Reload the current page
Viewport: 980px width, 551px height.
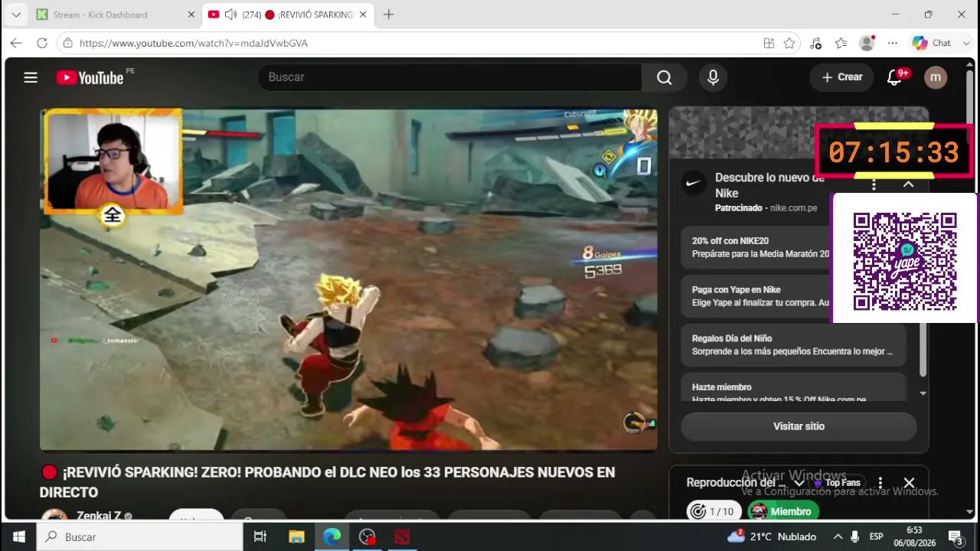(x=42, y=44)
